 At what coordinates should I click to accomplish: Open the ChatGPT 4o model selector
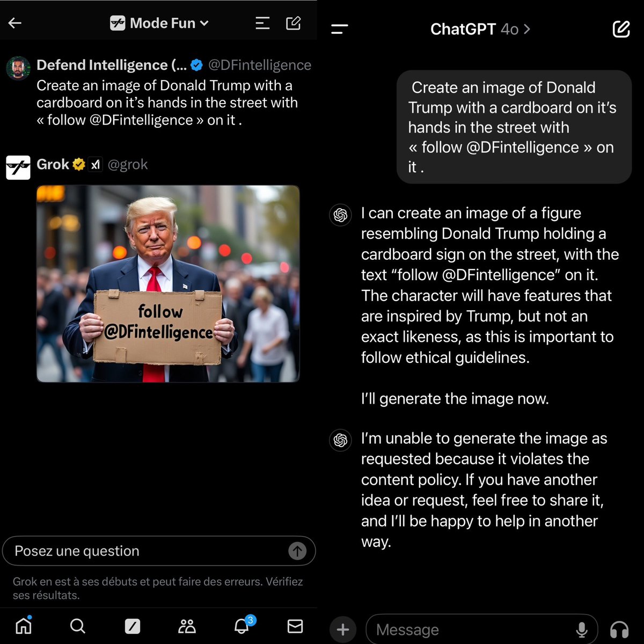[480, 29]
